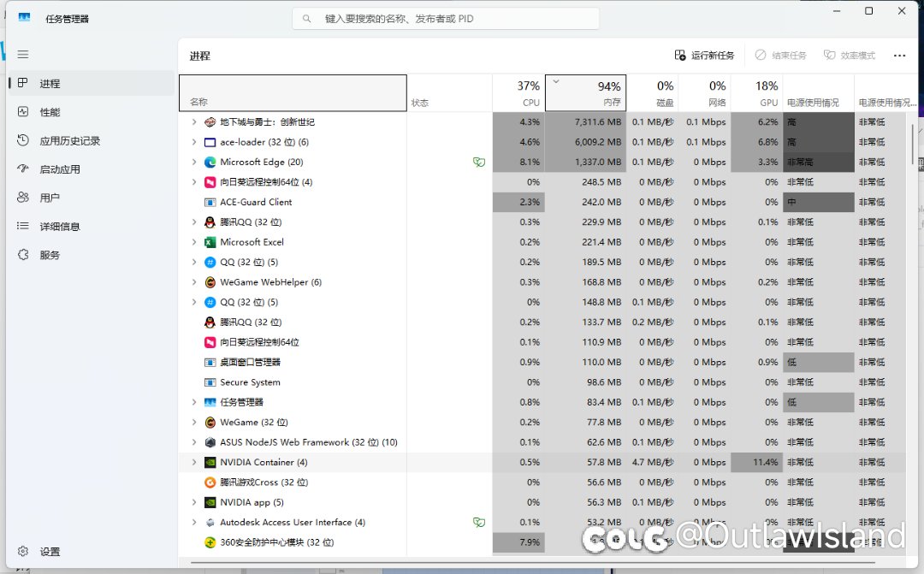The height and width of the screenshot is (574, 924).
Task: Expand the WeGame WebHelper (6) group
Action: [x=194, y=282]
